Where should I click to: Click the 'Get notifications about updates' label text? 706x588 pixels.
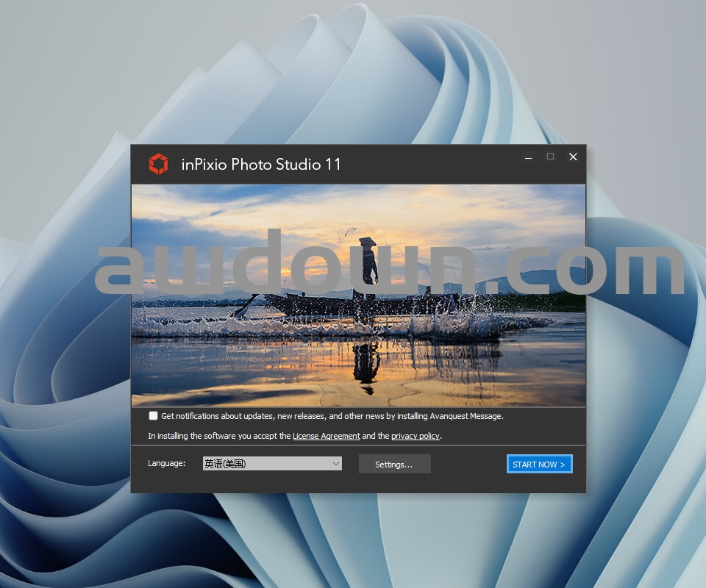point(332,416)
